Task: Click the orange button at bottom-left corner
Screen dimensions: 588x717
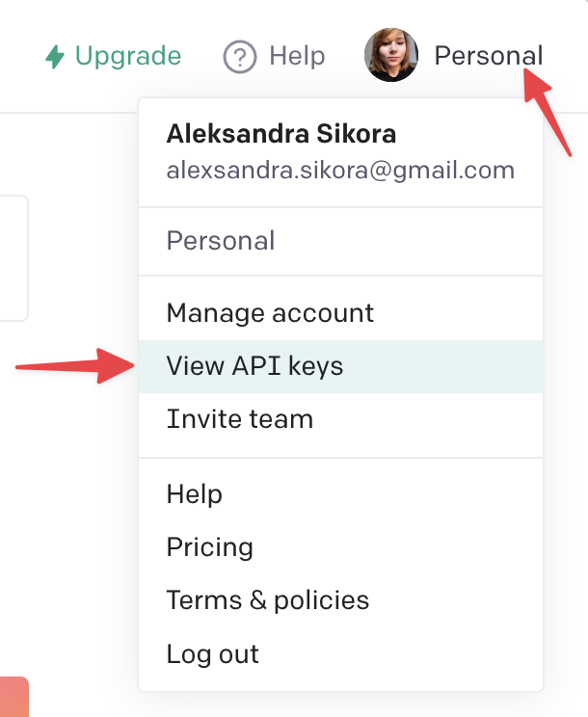Action: pyautogui.click(x=13, y=698)
